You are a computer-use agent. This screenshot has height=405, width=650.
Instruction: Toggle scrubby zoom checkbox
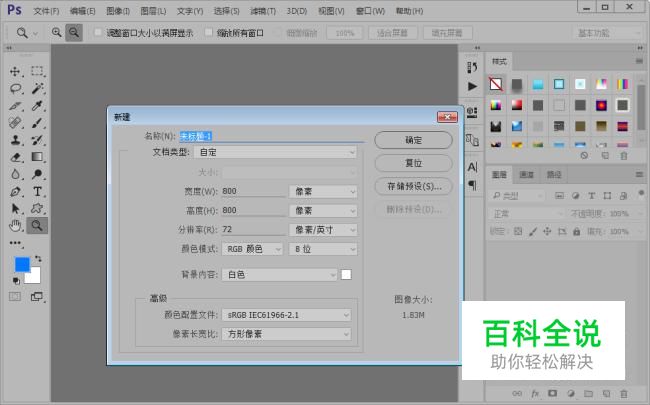(x=278, y=32)
